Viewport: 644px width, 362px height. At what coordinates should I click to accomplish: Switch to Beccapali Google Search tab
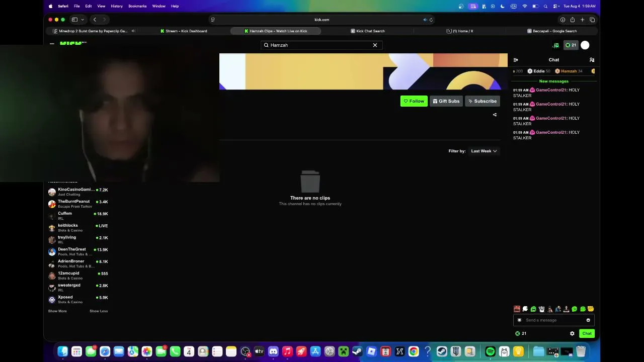(x=552, y=31)
